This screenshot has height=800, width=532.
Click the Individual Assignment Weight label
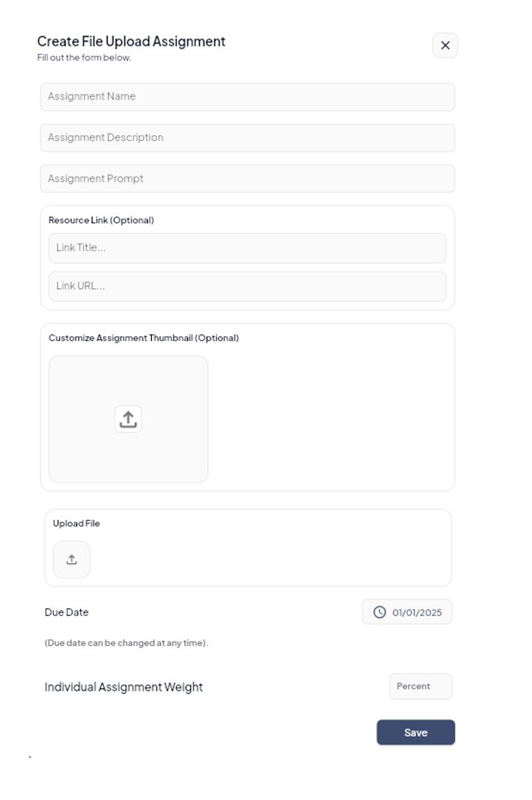123,687
